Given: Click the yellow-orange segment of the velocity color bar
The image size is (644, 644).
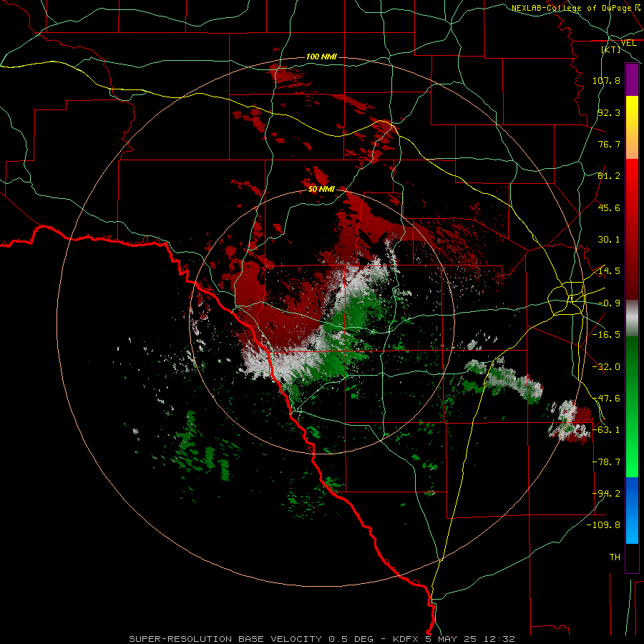Looking at the screenshot, I should point(632,127).
